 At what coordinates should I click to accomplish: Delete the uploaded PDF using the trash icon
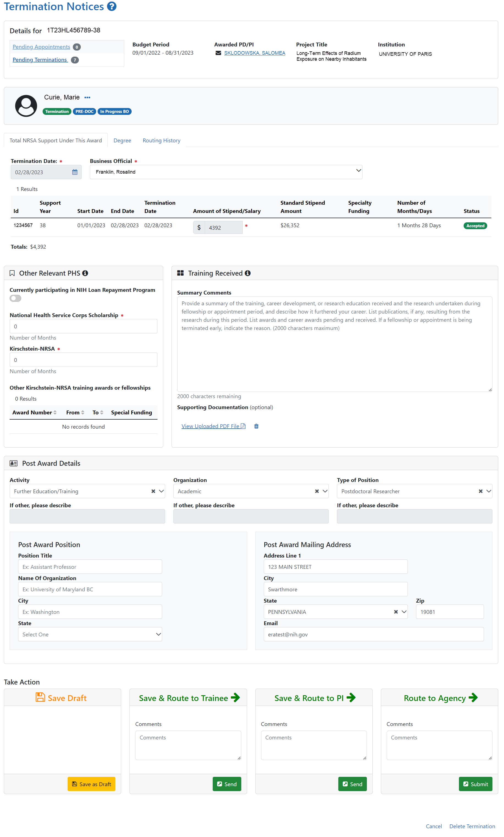point(256,426)
